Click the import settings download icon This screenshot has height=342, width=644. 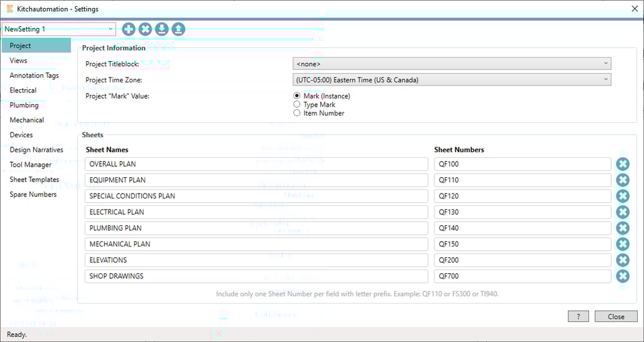(162, 29)
